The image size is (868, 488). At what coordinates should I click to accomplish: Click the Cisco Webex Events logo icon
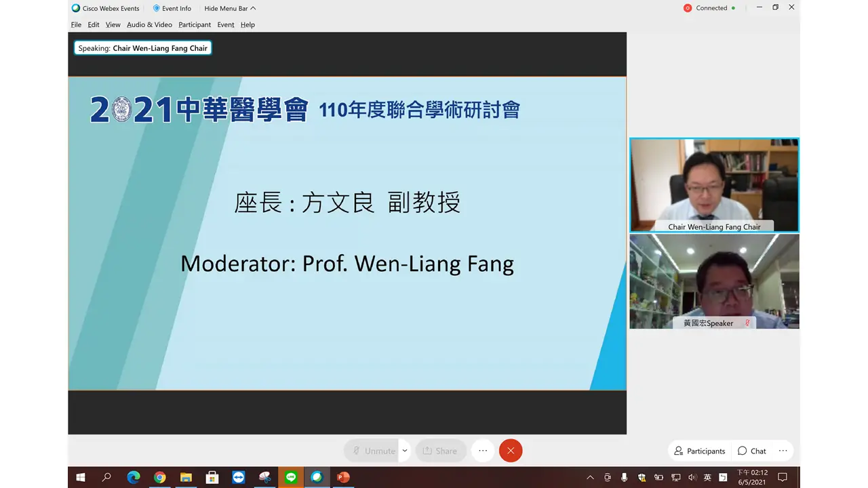[x=75, y=8]
